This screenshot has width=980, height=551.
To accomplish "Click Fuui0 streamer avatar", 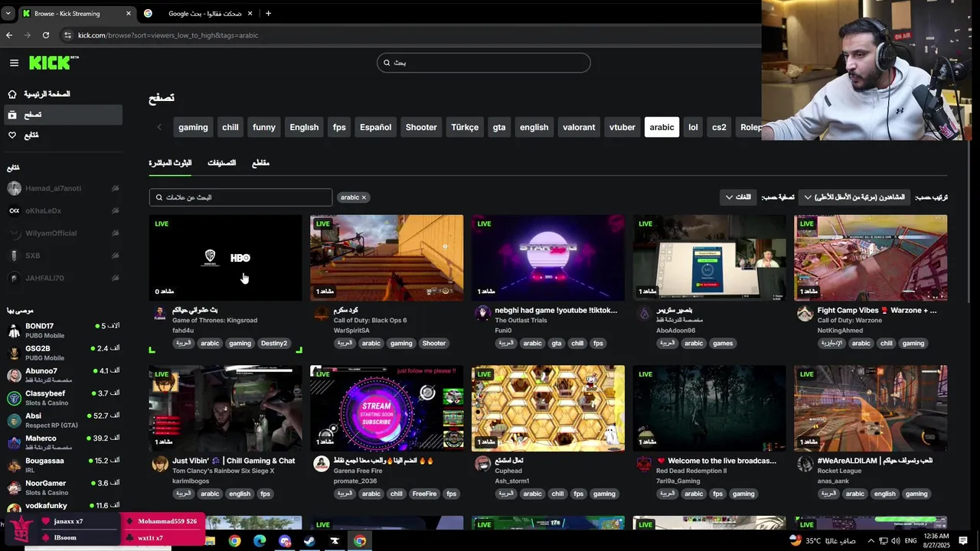I will (x=482, y=313).
